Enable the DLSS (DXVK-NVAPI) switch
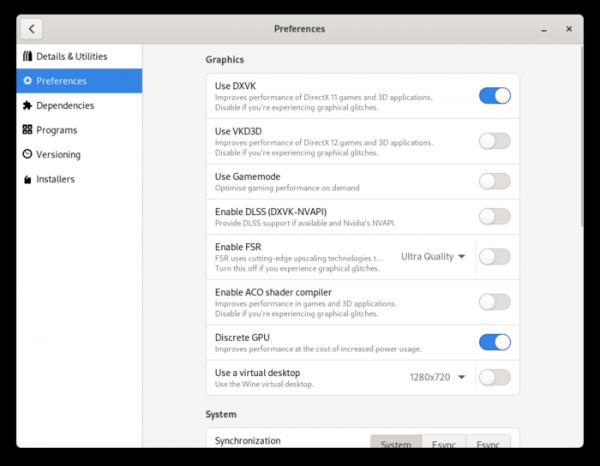600x466 pixels. coord(494,216)
